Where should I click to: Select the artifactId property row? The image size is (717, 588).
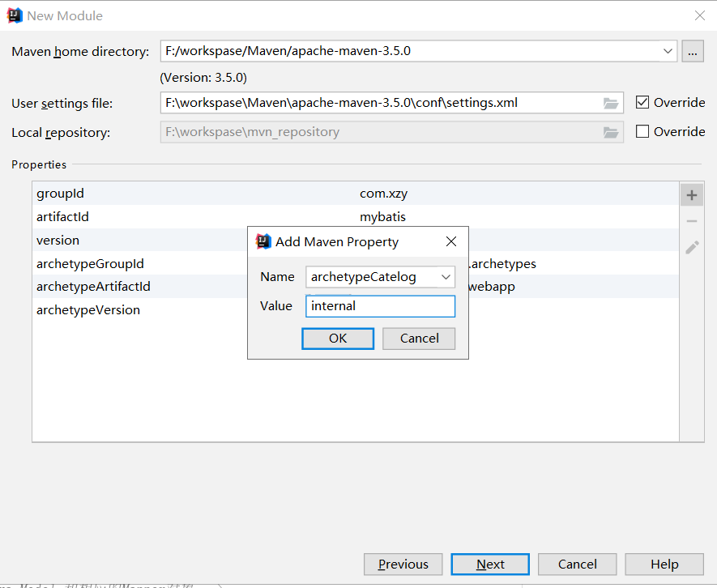(x=356, y=217)
